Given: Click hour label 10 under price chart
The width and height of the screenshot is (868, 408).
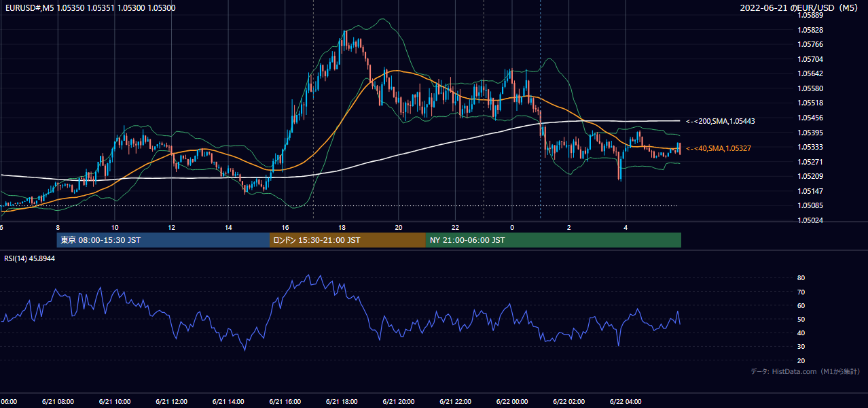Looking at the screenshot, I should (x=115, y=227).
